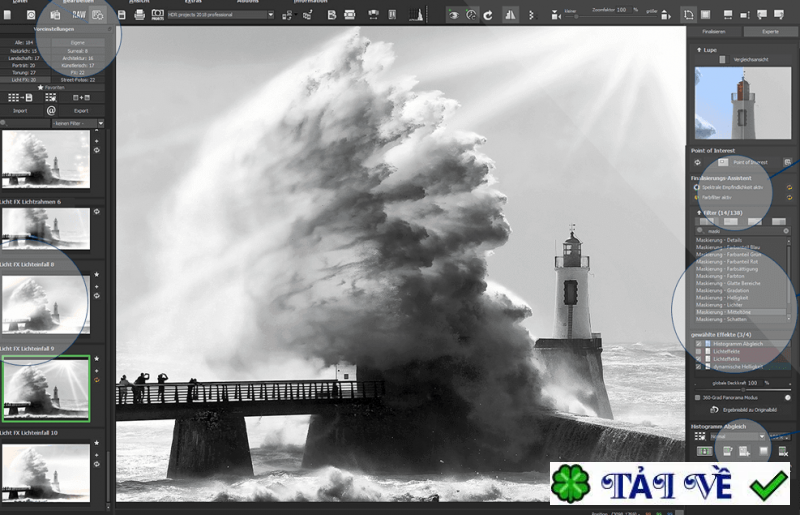Image resolution: width=800 pixels, height=515 pixels.
Task: Click the Export button
Action: click(x=81, y=110)
